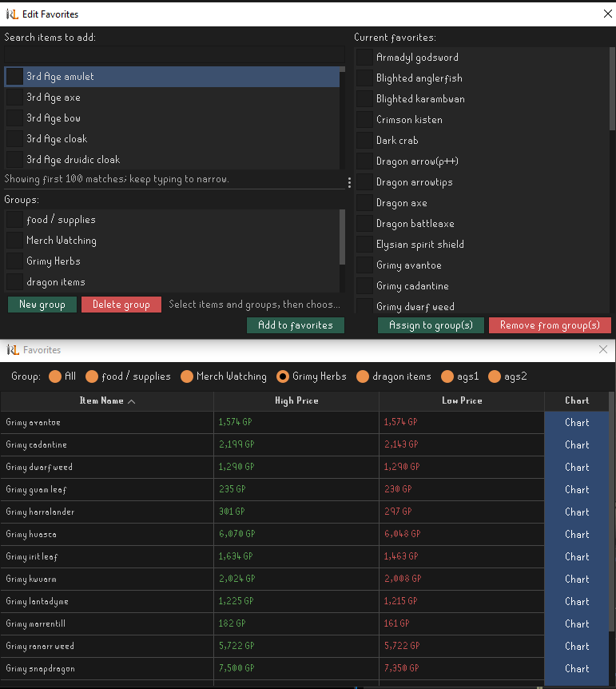Screen dimensions: 616x689
Task: Open Chart for Grimy lantadyme
Action: 577,602
